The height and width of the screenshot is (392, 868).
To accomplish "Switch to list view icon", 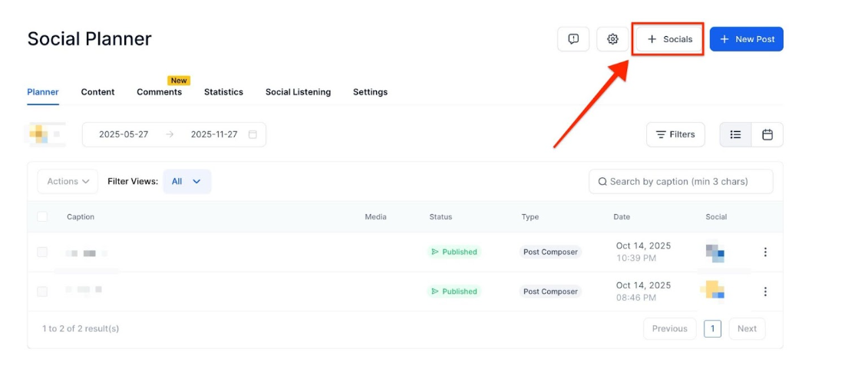I will pyautogui.click(x=735, y=134).
